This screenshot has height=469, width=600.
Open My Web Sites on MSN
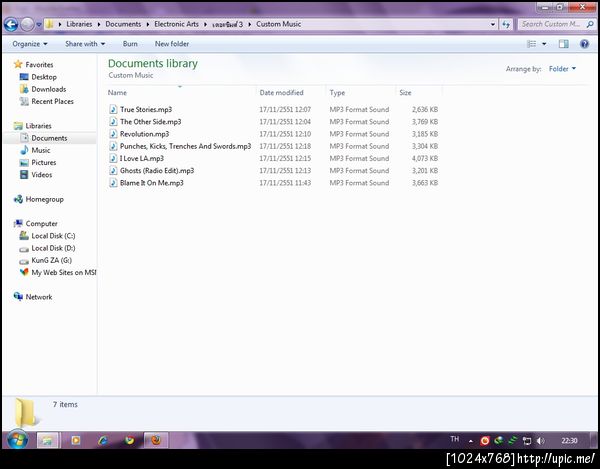point(64,273)
